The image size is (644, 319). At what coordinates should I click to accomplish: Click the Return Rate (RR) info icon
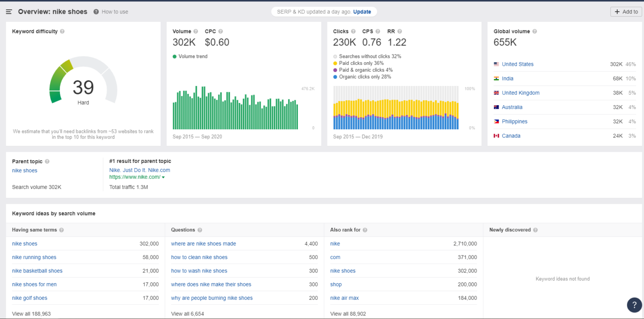(399, 31)
